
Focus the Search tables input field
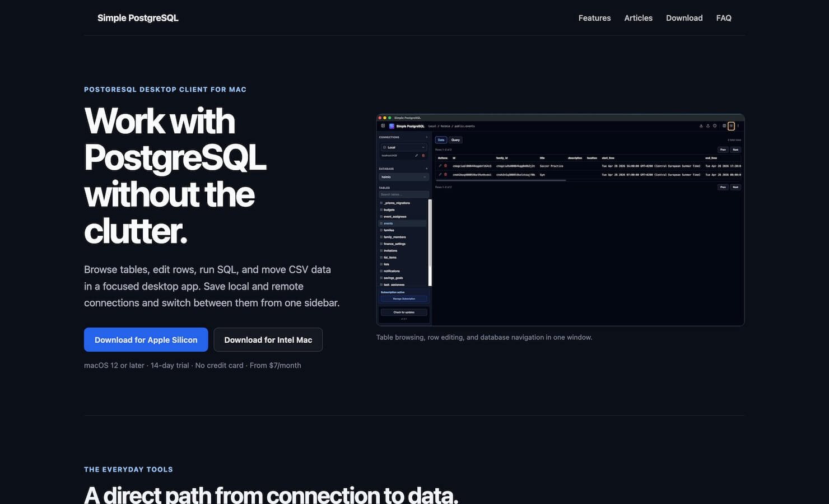(x=404, y=194)
